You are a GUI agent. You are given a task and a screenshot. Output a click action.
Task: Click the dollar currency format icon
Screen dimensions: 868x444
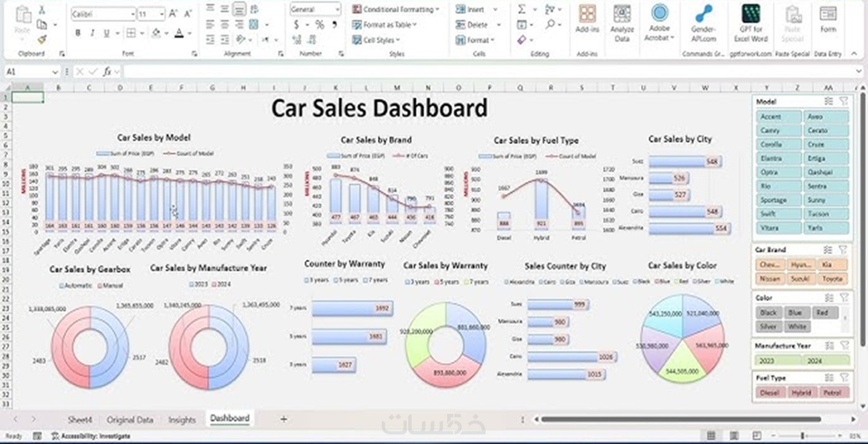click(296, 25)
